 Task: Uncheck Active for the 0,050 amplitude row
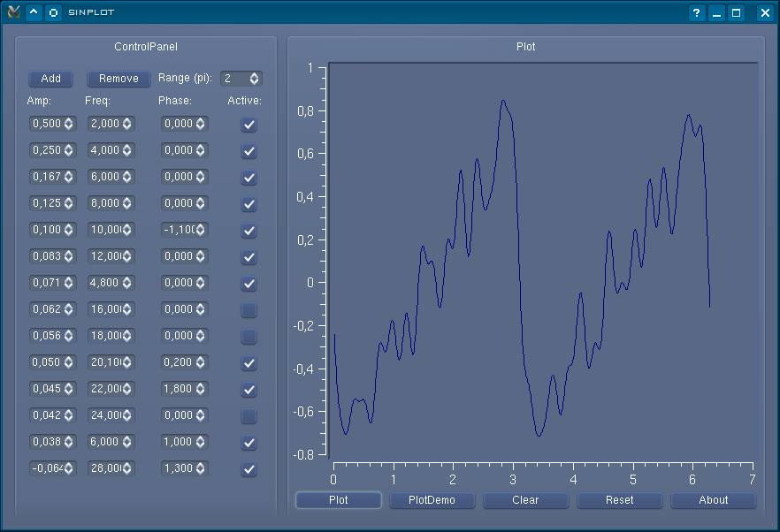tap(249, 362)
